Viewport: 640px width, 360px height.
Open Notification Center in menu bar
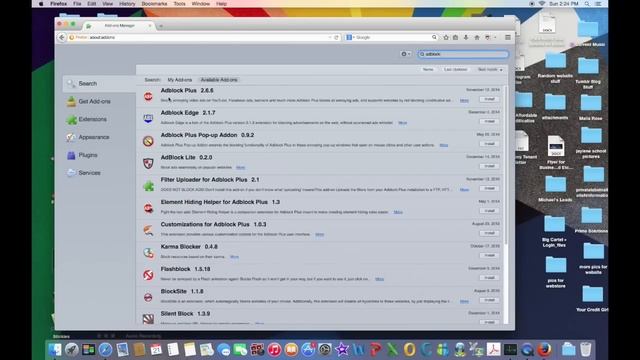598,4
